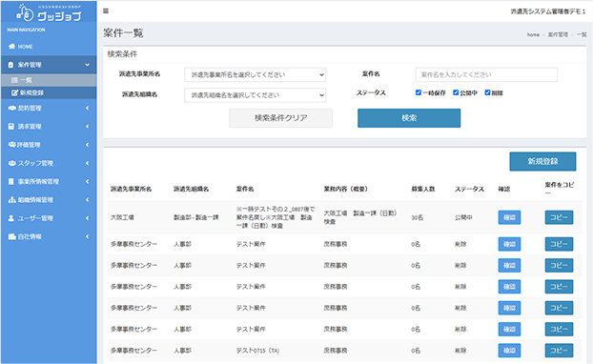
Task: Click the グッジョブ logo
Action: pyautogui.click(x=49, y=12)
